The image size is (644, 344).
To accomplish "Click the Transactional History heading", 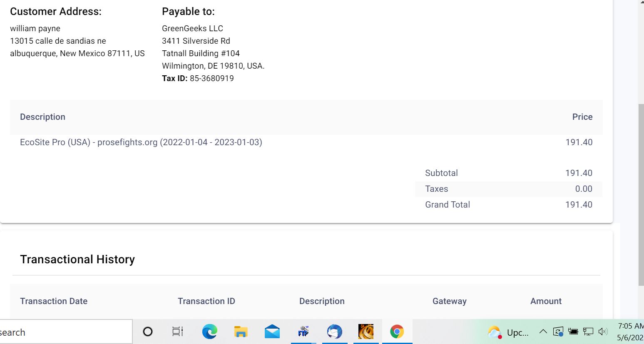I will [77, 259].
